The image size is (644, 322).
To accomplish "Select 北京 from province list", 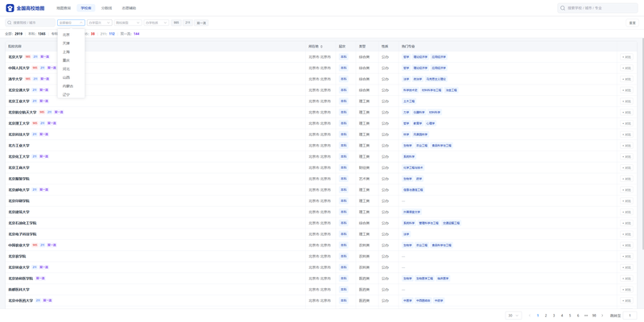I will [x=71, y=35].
